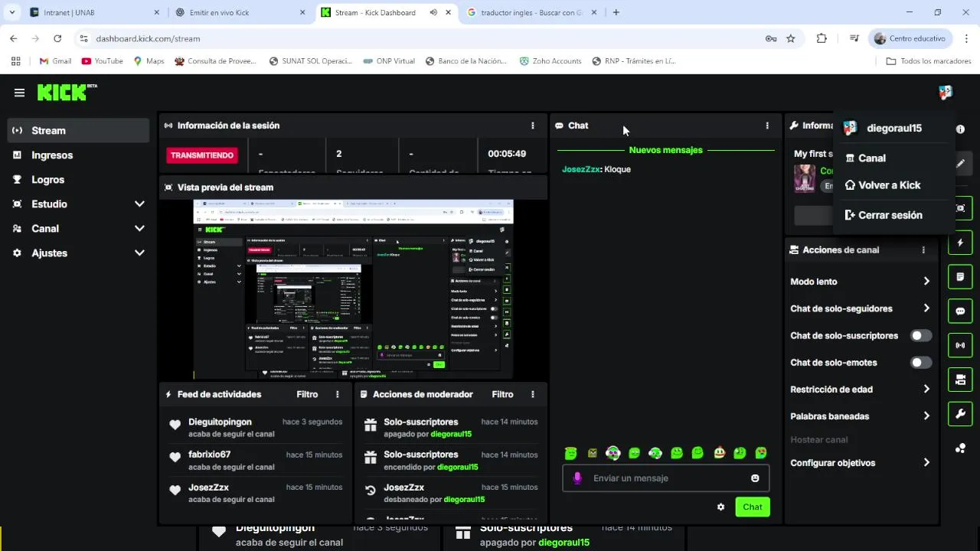
Task: Open the hamburger menu beside the Kick logo
Action: click(x=19, y=93)
